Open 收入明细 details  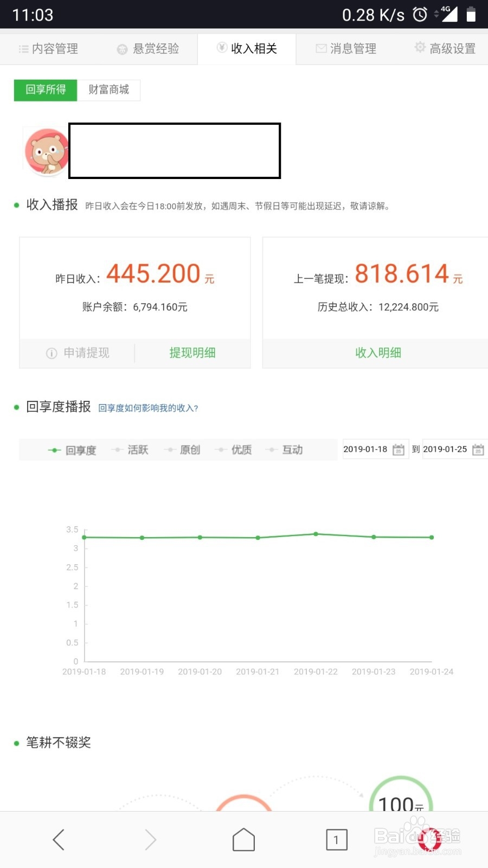coord(378,353)
